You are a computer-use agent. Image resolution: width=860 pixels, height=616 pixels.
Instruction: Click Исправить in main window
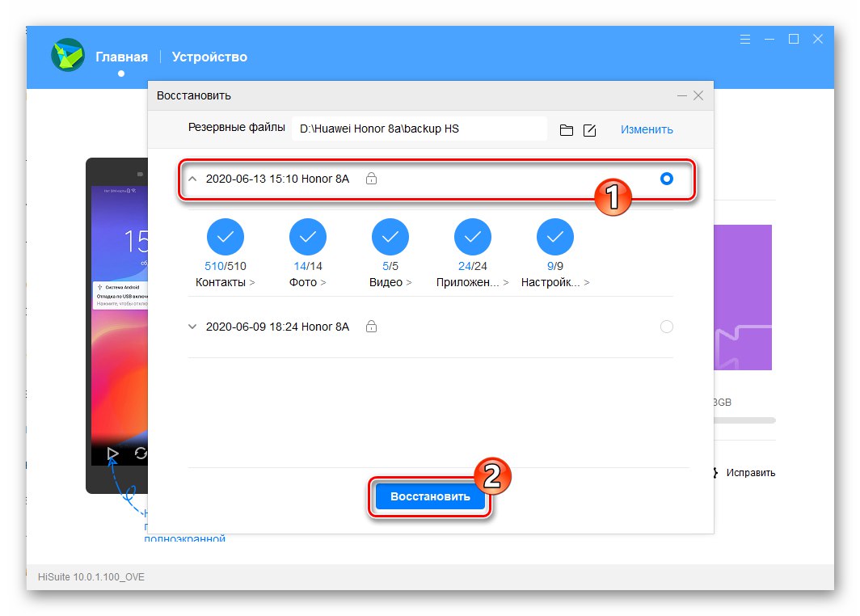point(750,472)
